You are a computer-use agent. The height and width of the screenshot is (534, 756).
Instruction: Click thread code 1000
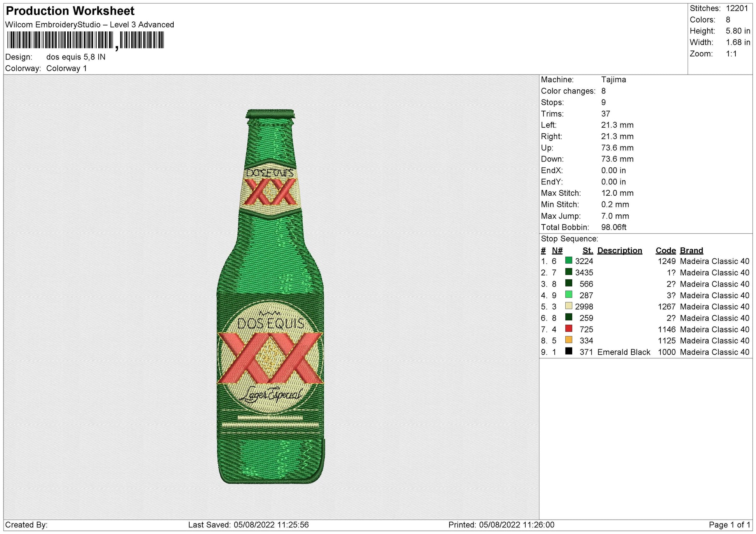[667, 352]
